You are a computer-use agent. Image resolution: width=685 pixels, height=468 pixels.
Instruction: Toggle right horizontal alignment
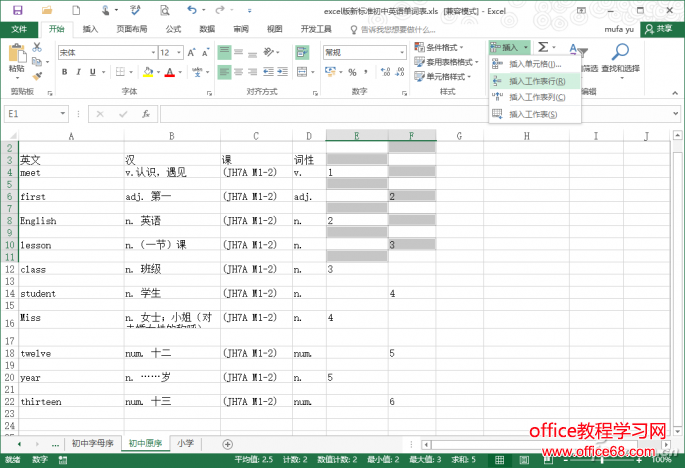coord(253,72)
